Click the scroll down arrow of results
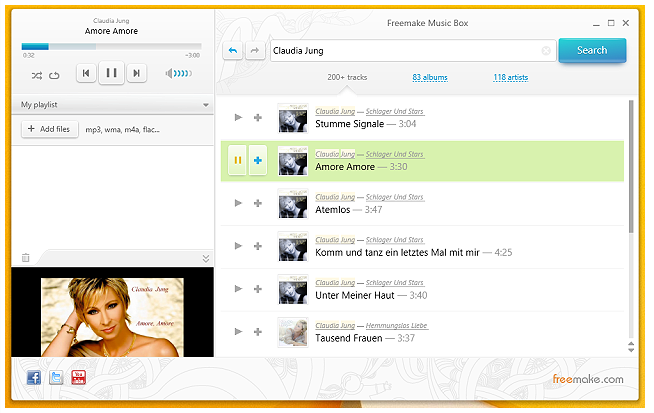This screenshot has height=413, width=654. pos(631,350)
